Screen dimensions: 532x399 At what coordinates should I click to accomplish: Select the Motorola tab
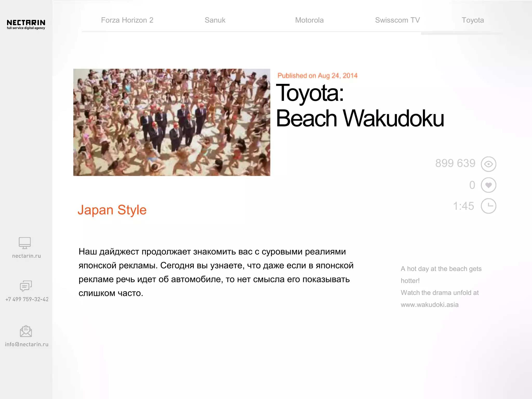309,20
